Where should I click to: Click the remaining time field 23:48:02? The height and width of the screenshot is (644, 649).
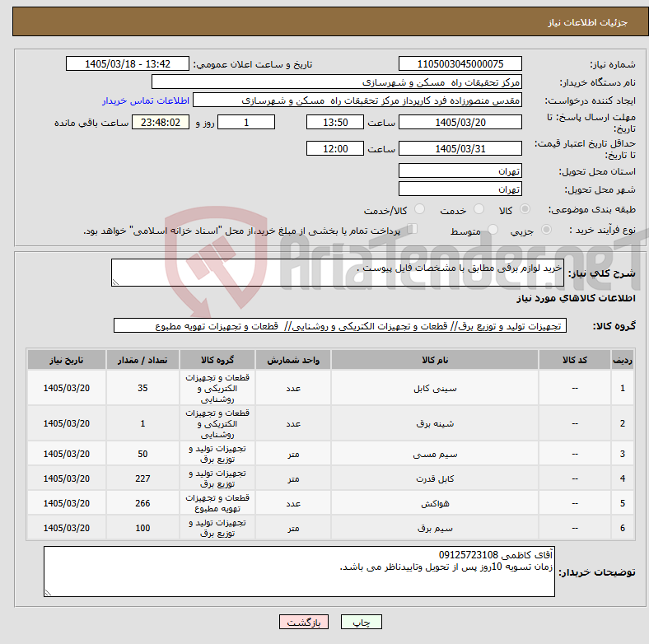point(161,122)
